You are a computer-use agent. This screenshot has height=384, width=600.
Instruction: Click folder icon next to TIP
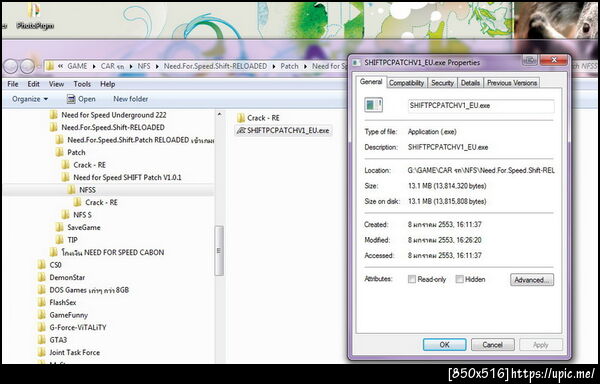[x=60, y=240]
